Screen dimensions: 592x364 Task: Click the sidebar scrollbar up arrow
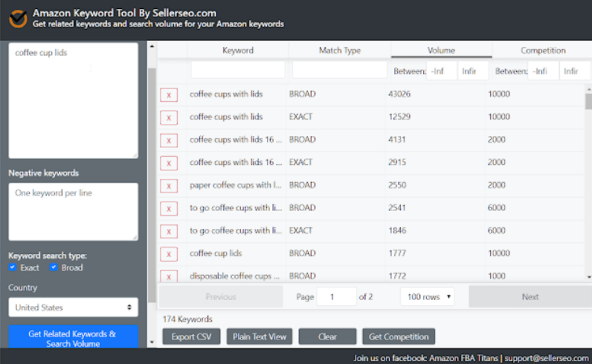coord(152,46)
